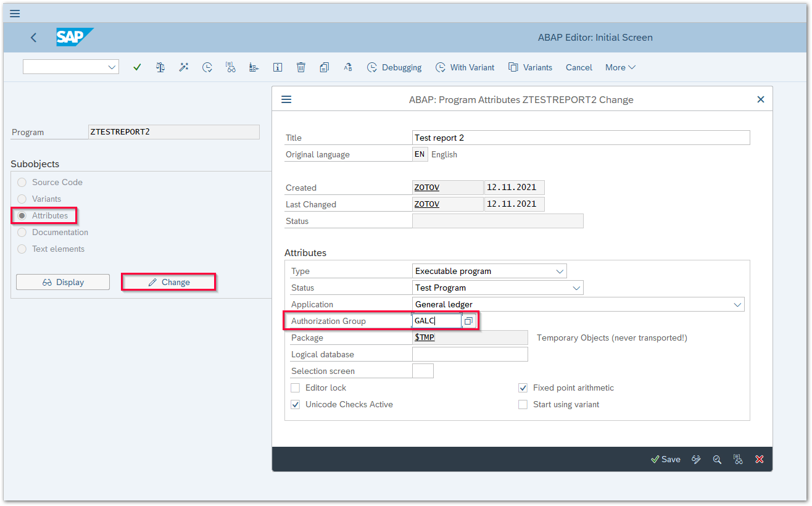Open the hamburger menu at the window's top left
Viewport: 812px width, 506px height.
(15, 13)
